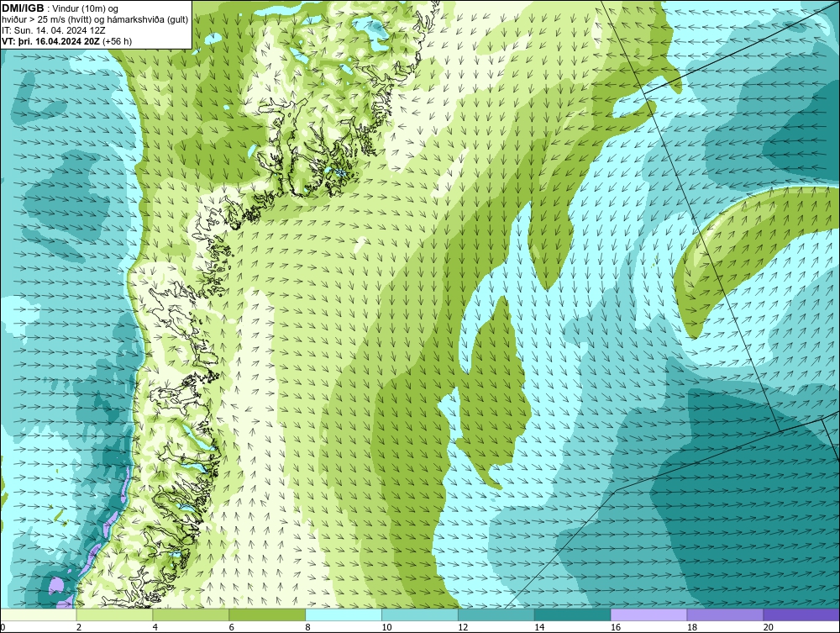Viewport: 840px width, 633px height.
Task: Click the legend label '8'
Action: click(308, 627)
